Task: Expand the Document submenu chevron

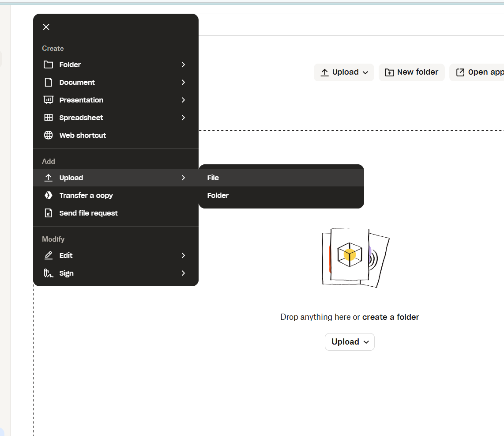Action: 183,82
